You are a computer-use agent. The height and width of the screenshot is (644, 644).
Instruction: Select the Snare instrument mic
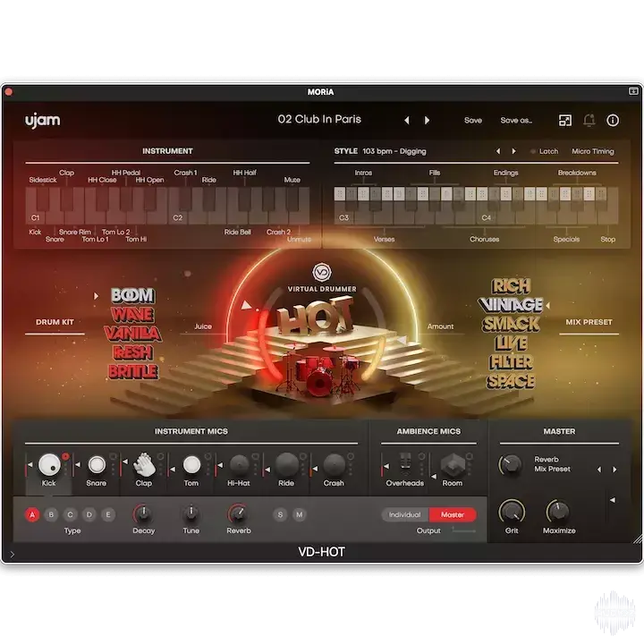[97, 465]
